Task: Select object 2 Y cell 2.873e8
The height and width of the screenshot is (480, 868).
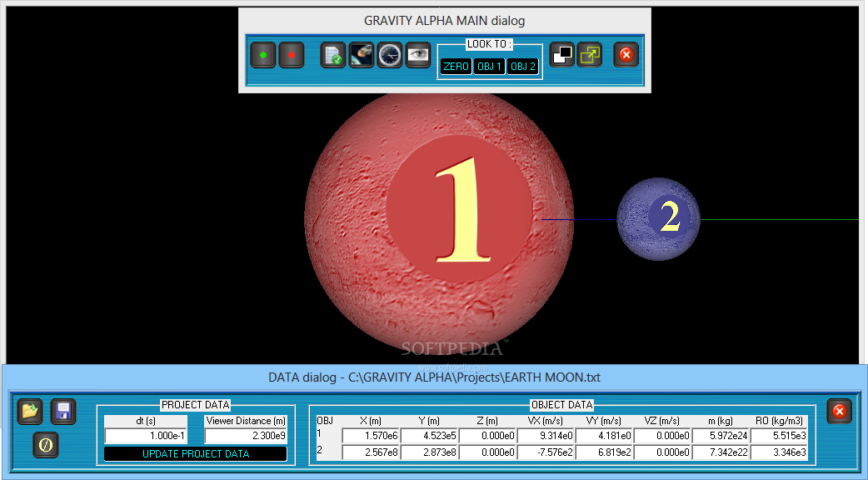Action: pos(429,452)
